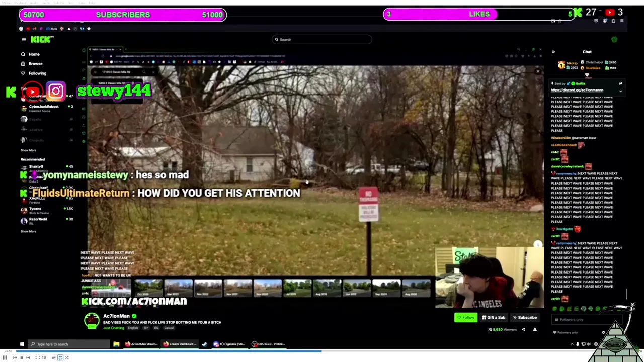Image resolution: width=644 pixels, height=362 pixels.
Task: Click the Windows taskbar search box
Action: click(x=69, y=344)
